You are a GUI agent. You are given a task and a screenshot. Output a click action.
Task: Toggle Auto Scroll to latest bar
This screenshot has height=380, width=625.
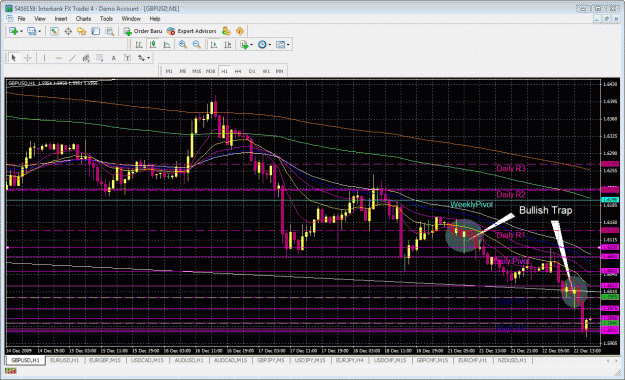pyautogui.click(x=214, y=45)
